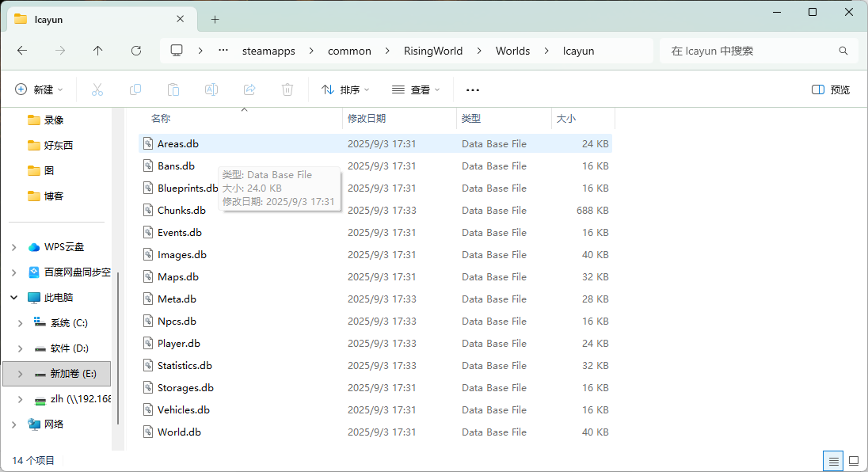Open breadcrumb chevron after RisingWorld

479,51
